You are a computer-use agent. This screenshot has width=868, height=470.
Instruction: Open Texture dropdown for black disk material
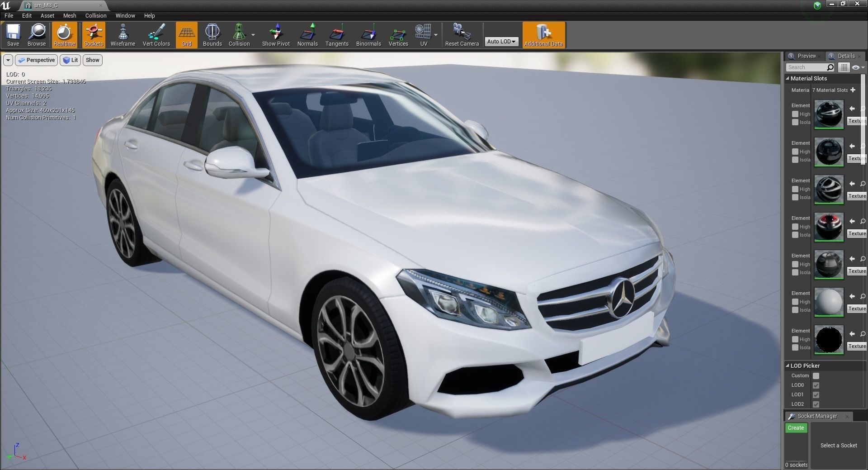coord(857,346)
